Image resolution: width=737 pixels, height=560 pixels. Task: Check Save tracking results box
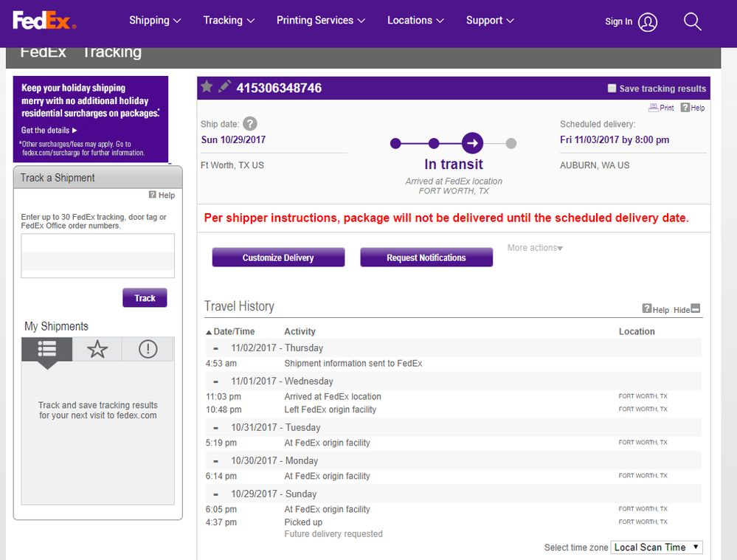click(x=612, y=88)
